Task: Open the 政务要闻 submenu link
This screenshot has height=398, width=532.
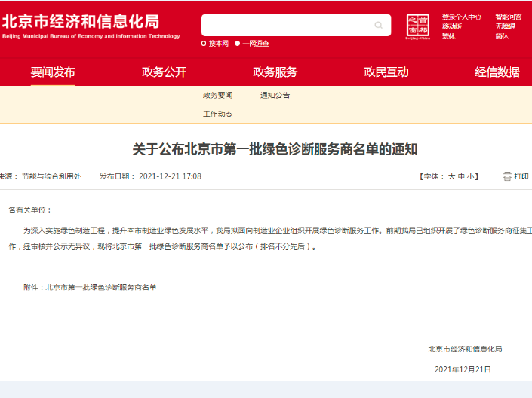Action: point(217,96)
